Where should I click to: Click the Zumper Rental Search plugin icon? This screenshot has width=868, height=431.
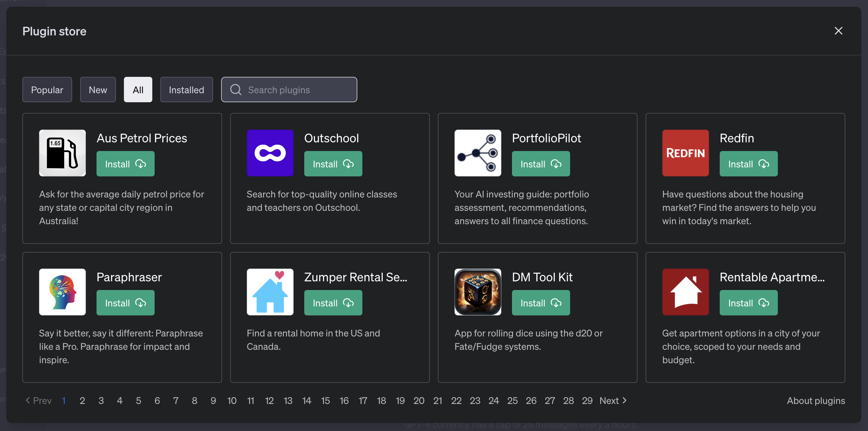coord(270,292)
